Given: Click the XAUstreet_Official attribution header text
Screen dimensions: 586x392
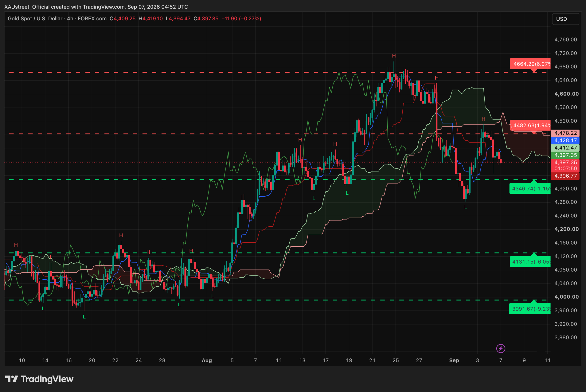Looking at the screenshot, I should click(x=96, y=7).
